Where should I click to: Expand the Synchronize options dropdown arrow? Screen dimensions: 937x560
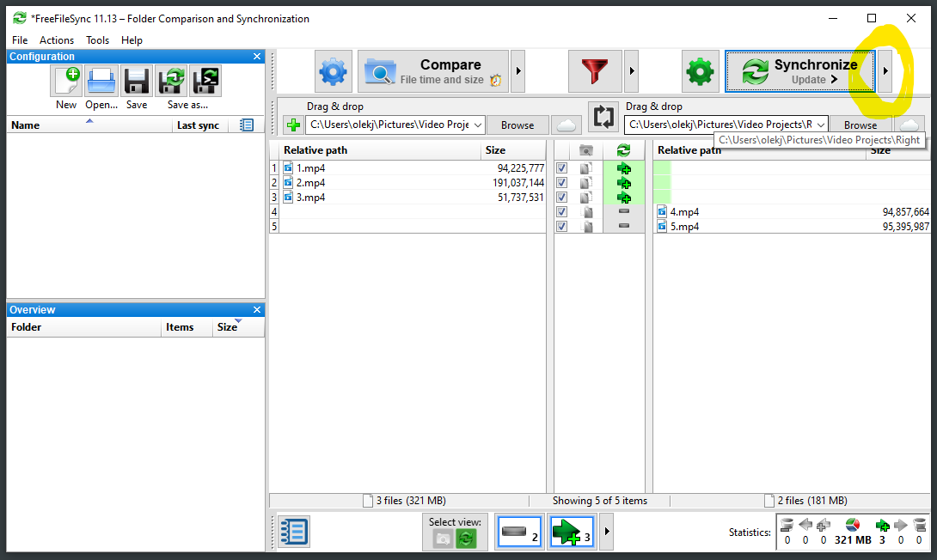(x=885, y=71)
